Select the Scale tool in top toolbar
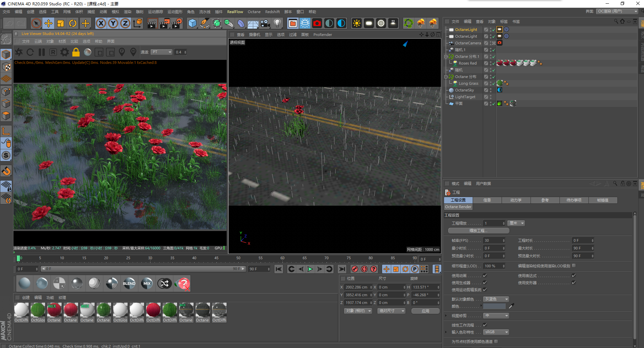This screenshot has width=644, height=348. point(61,23)
